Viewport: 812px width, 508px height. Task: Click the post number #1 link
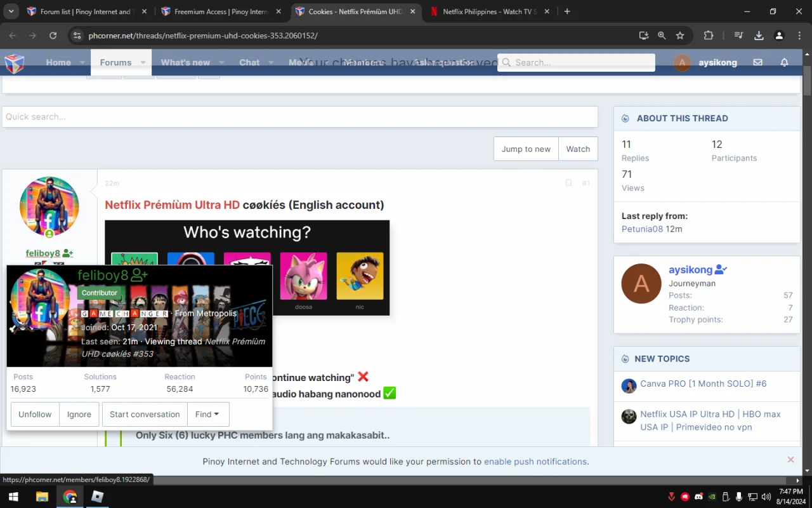point(586,183)
